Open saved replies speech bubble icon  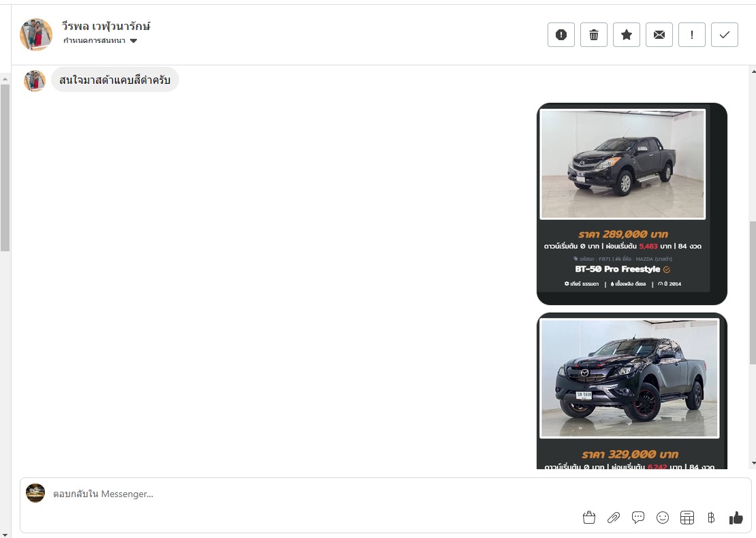coord(638,518)
